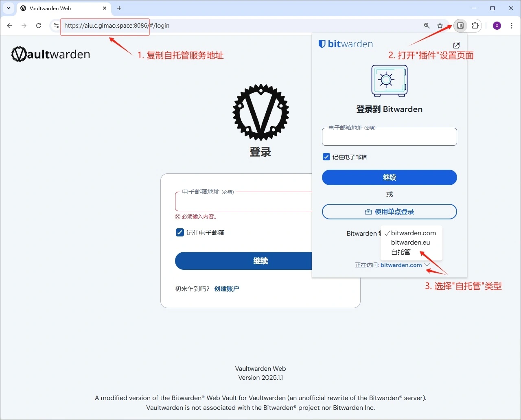Open a new browser tab
Image resolution: width=521 pixels, height=420 pixels.
[119, 8]
